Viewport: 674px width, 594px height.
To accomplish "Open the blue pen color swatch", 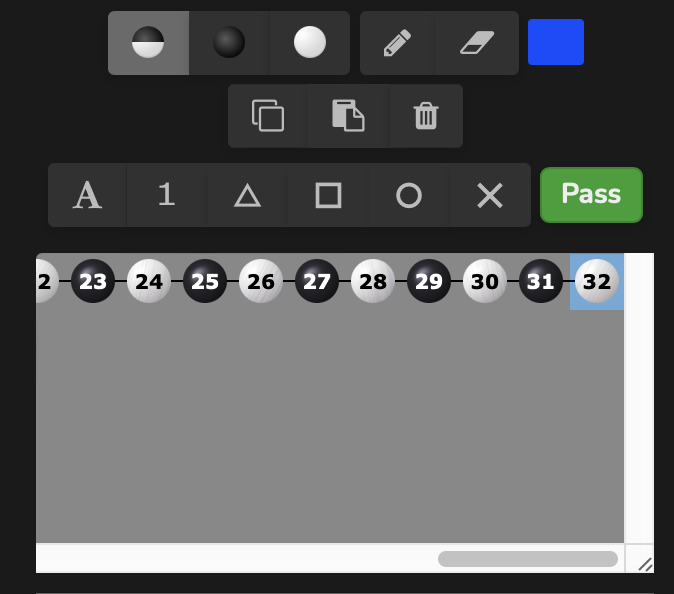I will 556,42.
